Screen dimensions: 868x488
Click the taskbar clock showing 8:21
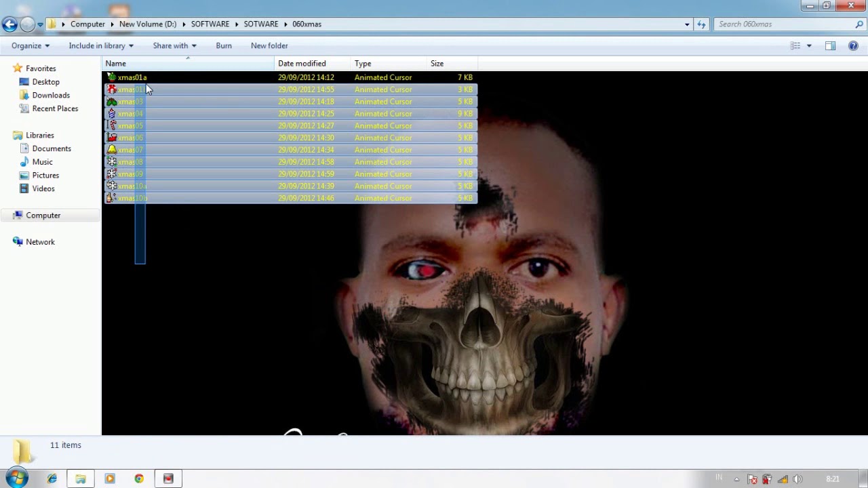833,479
